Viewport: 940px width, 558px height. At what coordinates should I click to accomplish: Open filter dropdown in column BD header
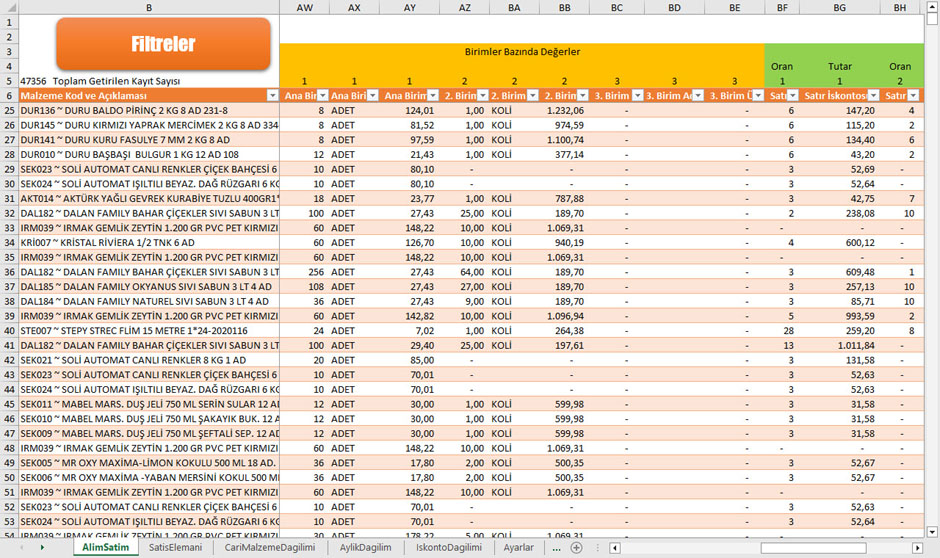(x=697, y=96)
